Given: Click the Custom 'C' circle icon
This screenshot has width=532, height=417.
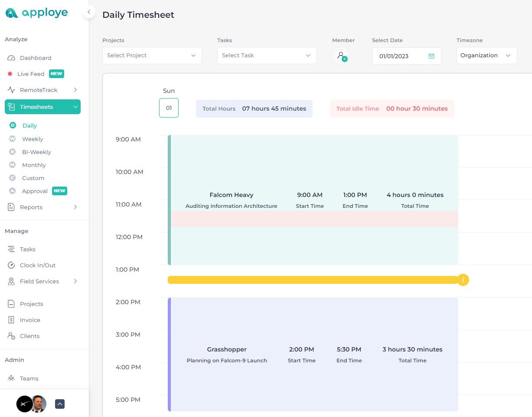Looking at the screenshot, I should click(13, 178).
